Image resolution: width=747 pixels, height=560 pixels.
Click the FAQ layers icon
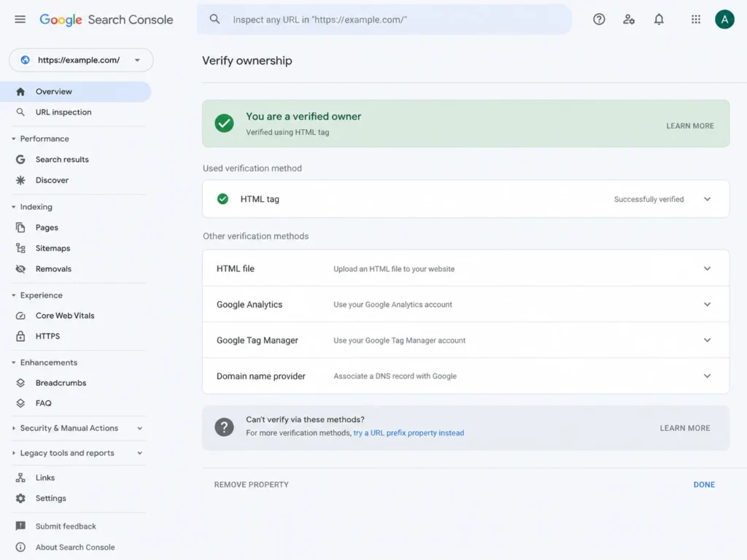(x=20, y=403)
